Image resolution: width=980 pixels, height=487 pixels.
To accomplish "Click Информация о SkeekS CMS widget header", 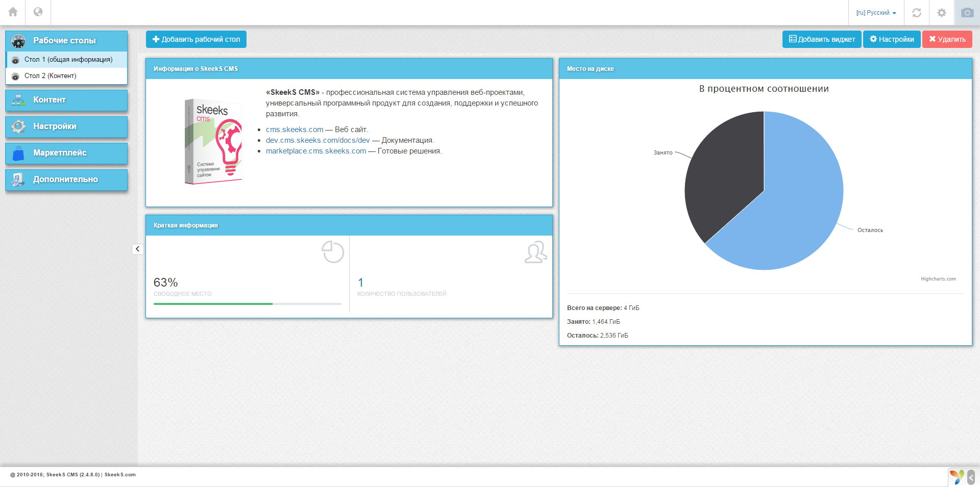I will 349,69.
